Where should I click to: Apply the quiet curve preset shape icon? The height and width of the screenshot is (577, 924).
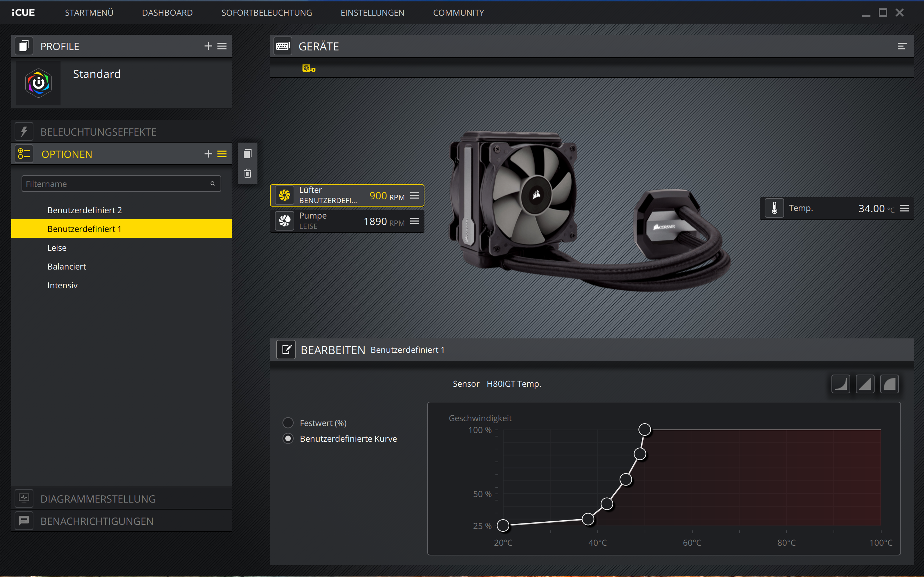click(841, 384)
